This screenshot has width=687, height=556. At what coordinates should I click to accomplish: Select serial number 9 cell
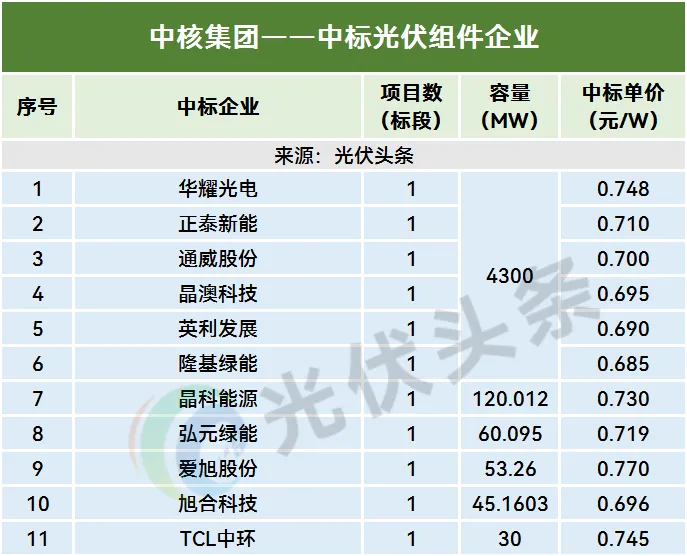point(37,469)
